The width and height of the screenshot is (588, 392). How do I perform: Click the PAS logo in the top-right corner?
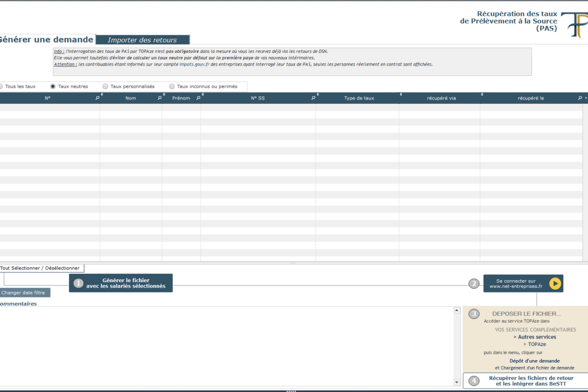(x=574, y=25)
